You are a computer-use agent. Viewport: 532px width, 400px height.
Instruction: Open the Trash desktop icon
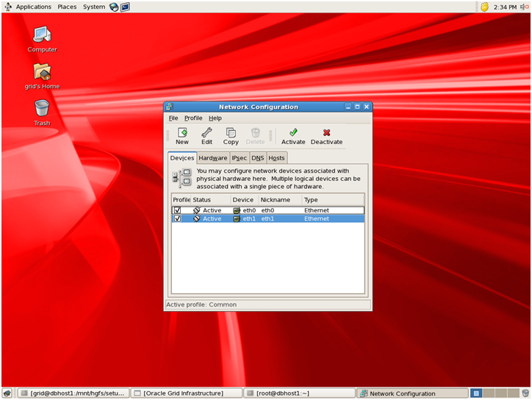[42, 108]
